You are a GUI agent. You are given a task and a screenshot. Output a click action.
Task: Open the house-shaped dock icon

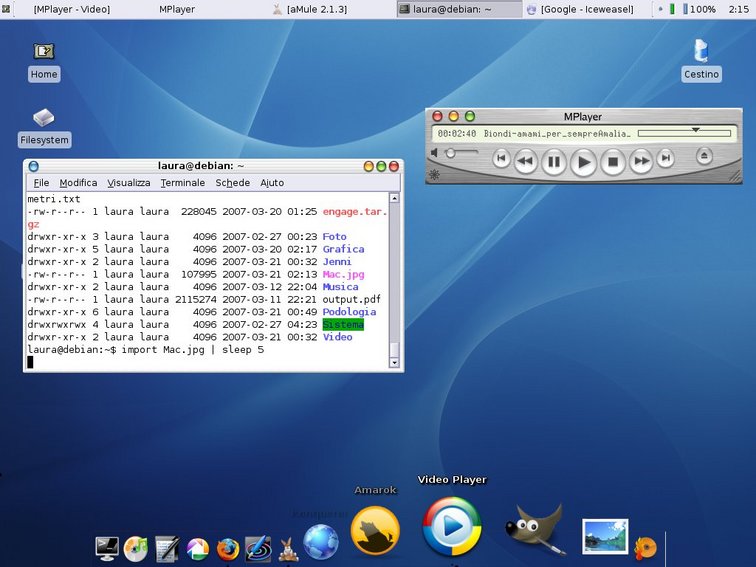click(x=198, y=549)
